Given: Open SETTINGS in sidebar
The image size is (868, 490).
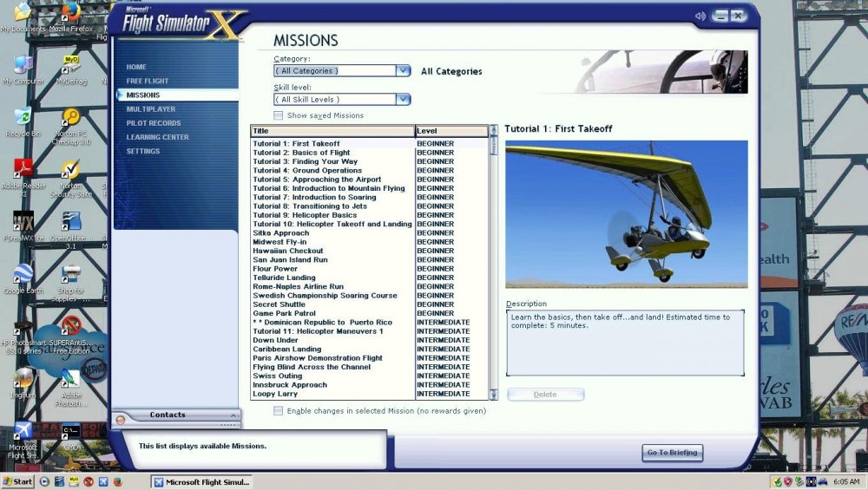Looking at the screenshot, I should pyautogui.click(x=143, y=151).
